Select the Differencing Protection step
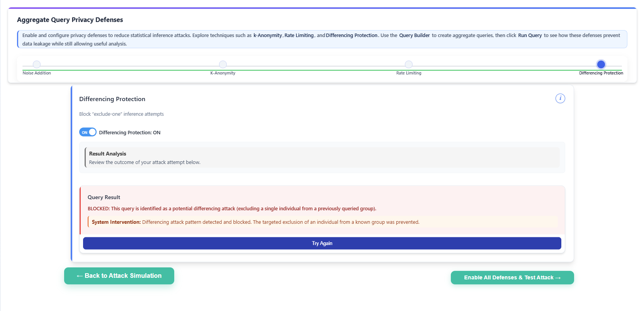Image resolution: width=644 pixels, height=311 pixels. coord(601,64)
